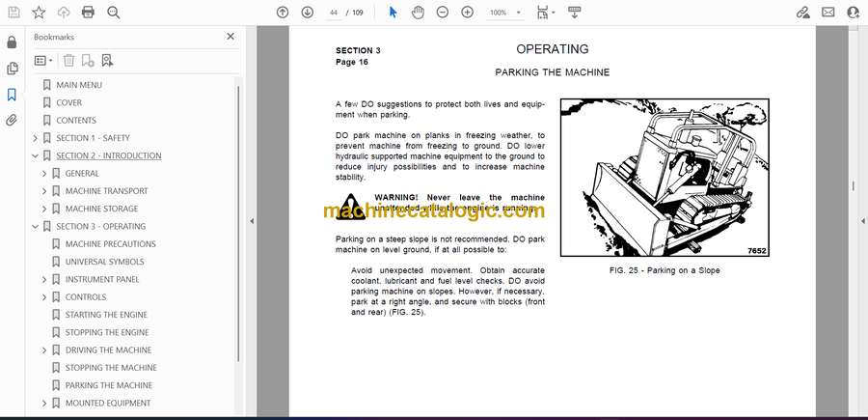Zoom in with plus icon
The image size is (868, 420).
pos(467,13)
